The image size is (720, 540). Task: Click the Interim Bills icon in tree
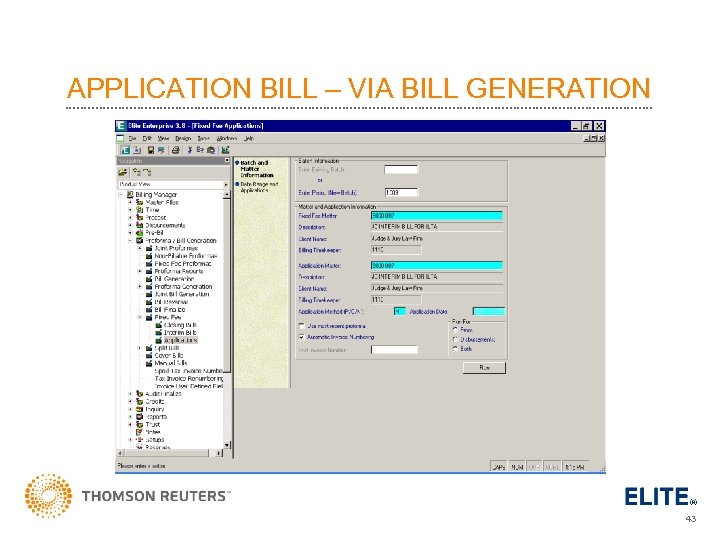coord(158,332)
